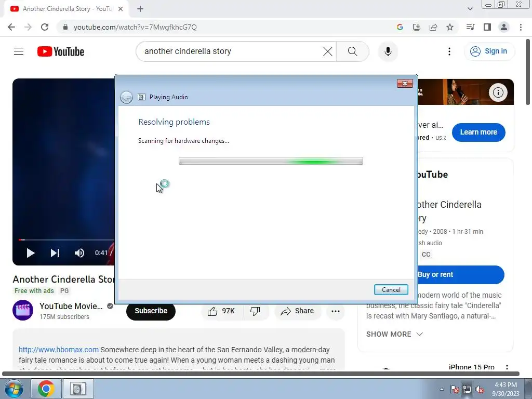Image resolution: width=532 pixels, height=399 pixels.
Task: Clear the search box text
Action: 328,51
